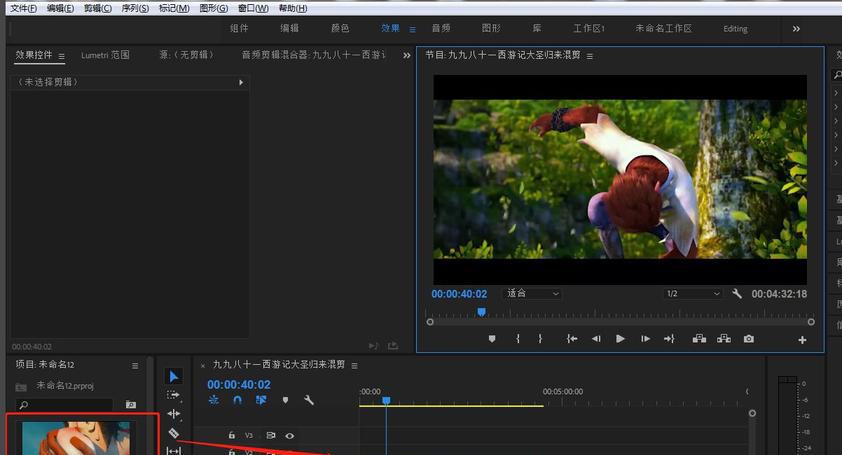
Task: Select the Selection tool arrow
Action: tap(173, 377)
